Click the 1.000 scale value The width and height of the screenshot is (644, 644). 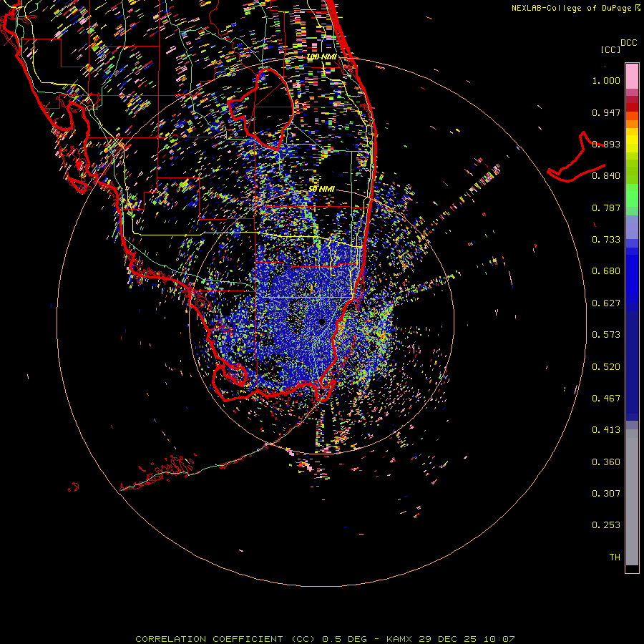[x=606, y=80]
